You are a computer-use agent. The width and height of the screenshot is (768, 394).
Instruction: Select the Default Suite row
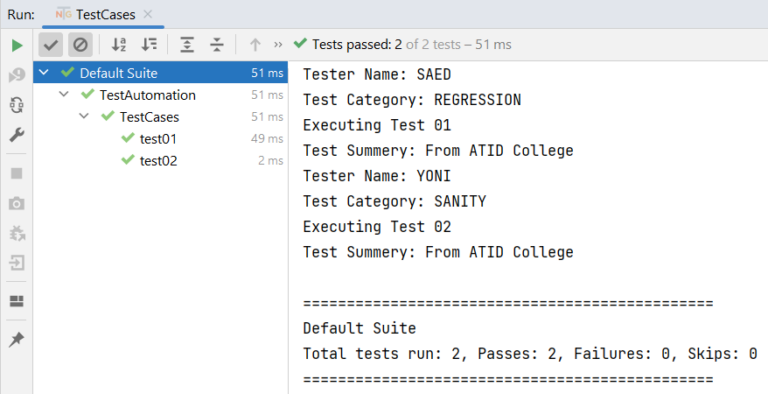[x=161, y=73]
